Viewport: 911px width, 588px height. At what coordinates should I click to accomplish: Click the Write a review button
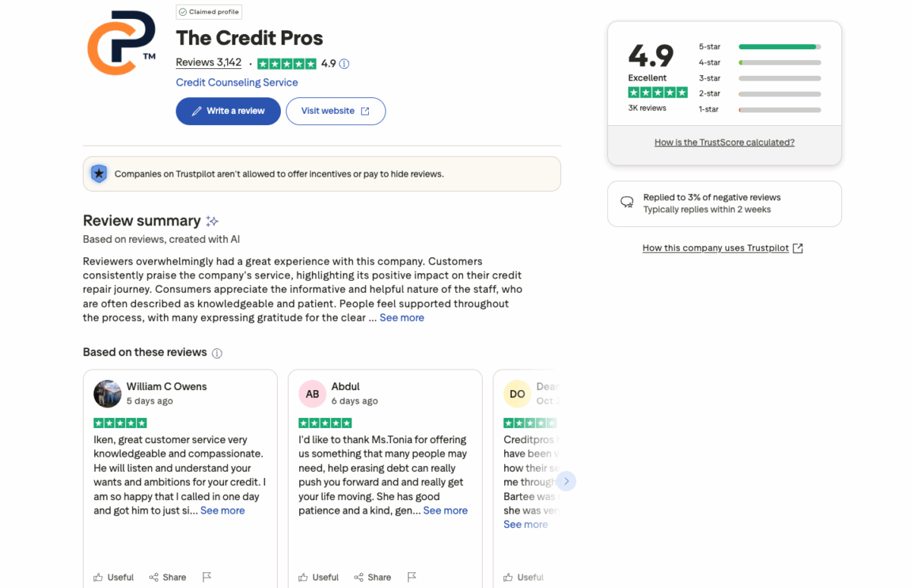click(x=228, y=111)
